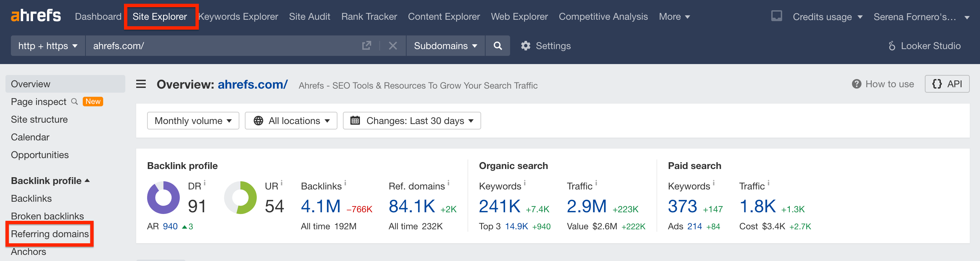
Task: Clear the URL field with X icon
Action: click(x=393, y=46)
